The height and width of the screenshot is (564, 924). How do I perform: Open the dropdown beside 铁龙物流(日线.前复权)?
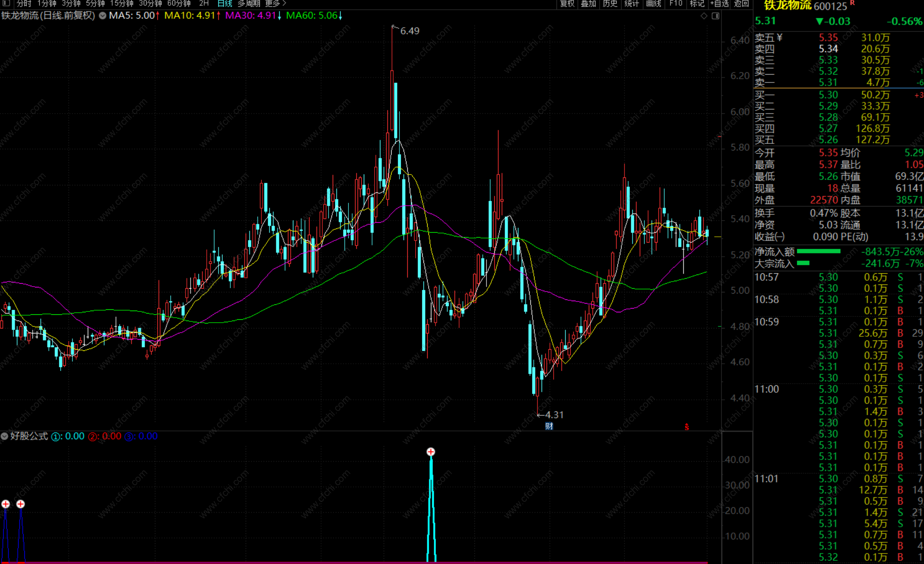coord(102,16)
